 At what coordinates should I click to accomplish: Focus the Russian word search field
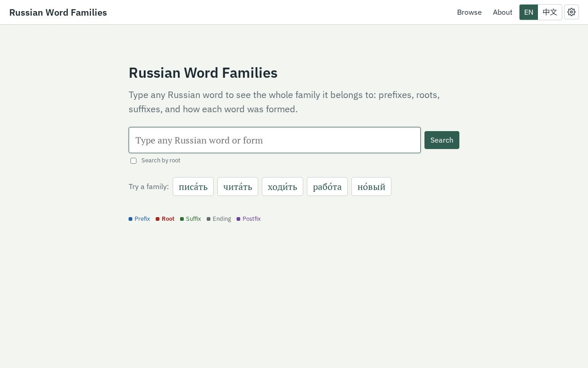[275, 140]
